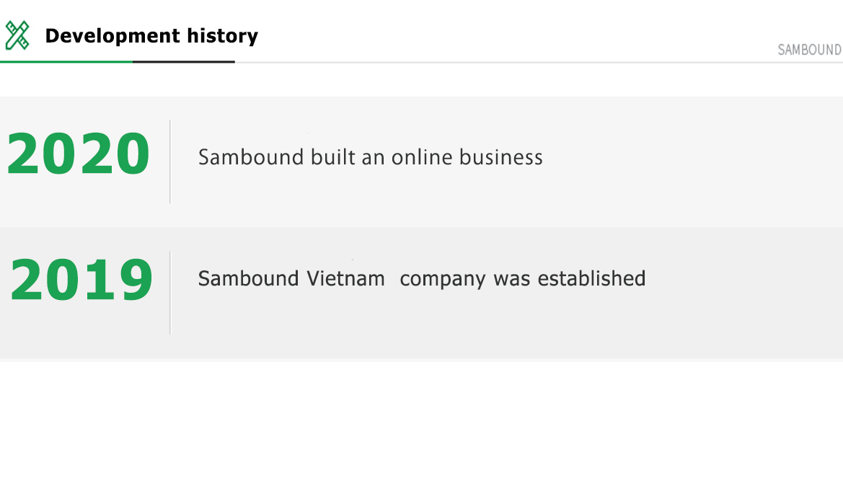The width and height of the screenshot is (843, 504).
Task: Click the word 'Development' in the heading
Action: 112,36
